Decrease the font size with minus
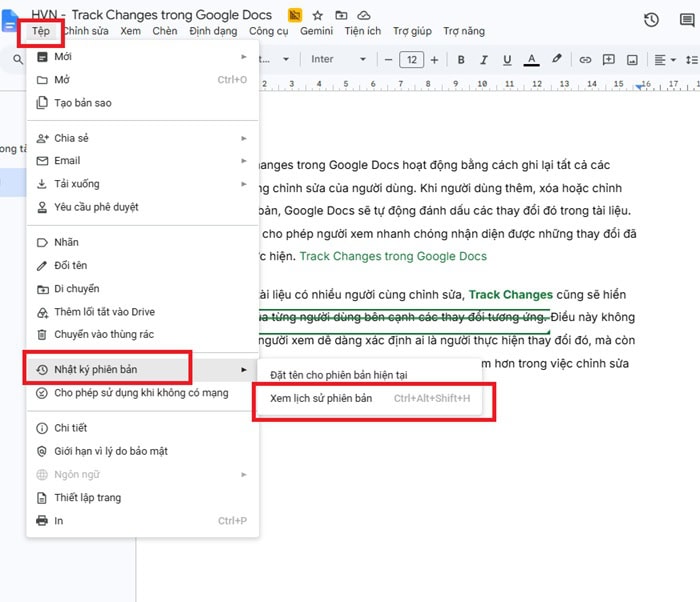 point(388,59)
